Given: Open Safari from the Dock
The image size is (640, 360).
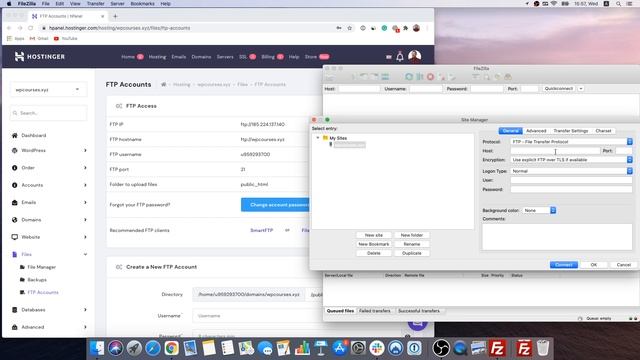Looking at the screenshot, I should coord(153,348).
